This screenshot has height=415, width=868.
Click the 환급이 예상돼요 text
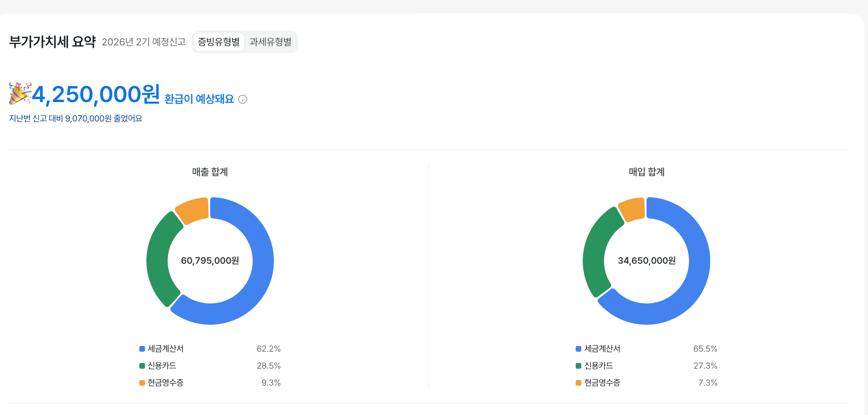pyautogui.click(x=199, y=99)
